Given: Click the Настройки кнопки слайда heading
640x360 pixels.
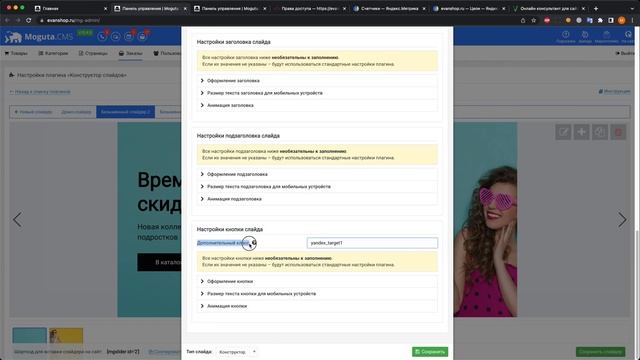Looking at the screenshot, I should point(230,229).
